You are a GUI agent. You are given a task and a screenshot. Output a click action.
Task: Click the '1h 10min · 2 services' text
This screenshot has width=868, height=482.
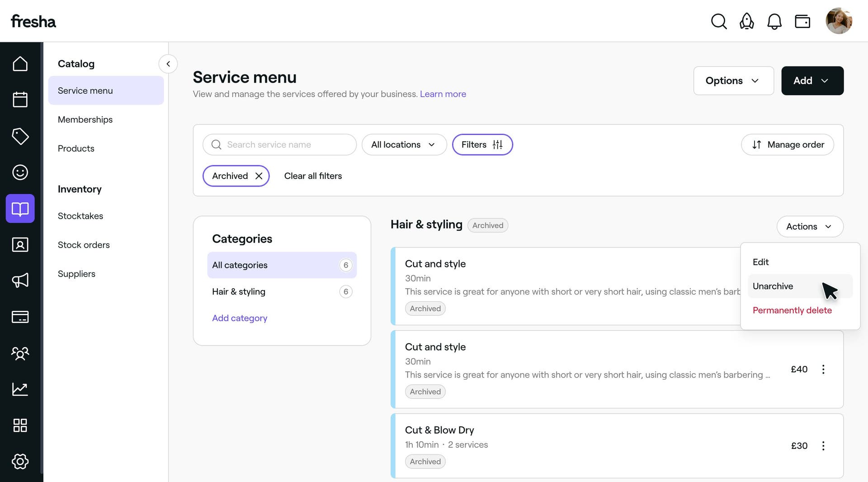click(446, 445)
